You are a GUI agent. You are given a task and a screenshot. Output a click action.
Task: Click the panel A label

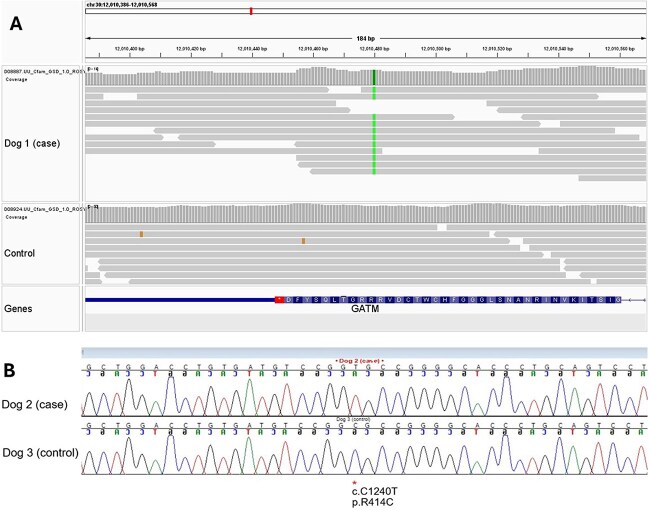pyautogui.click(x=16, y=24)
